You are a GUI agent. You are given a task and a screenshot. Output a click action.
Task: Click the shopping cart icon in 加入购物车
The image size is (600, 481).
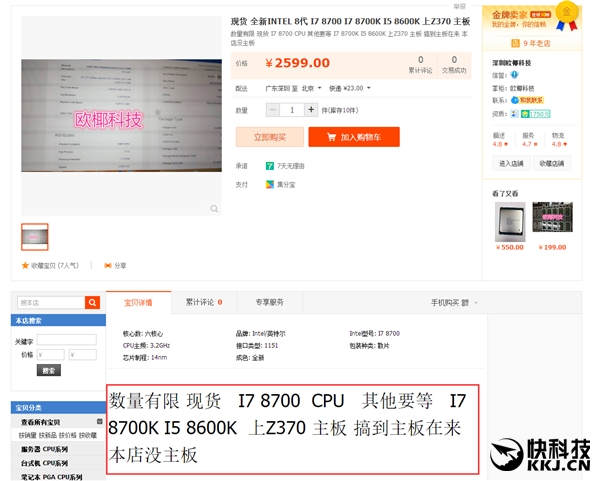click(331, 137)
